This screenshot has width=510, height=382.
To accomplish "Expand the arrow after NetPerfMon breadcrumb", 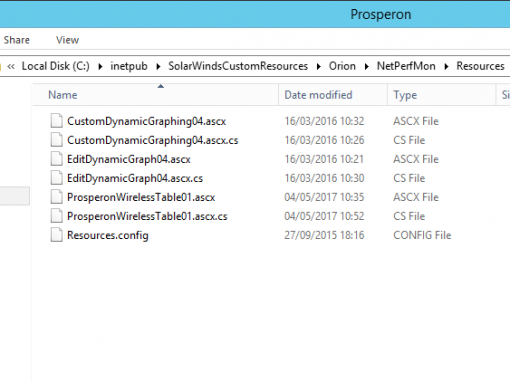I will (x=446, y=66).
